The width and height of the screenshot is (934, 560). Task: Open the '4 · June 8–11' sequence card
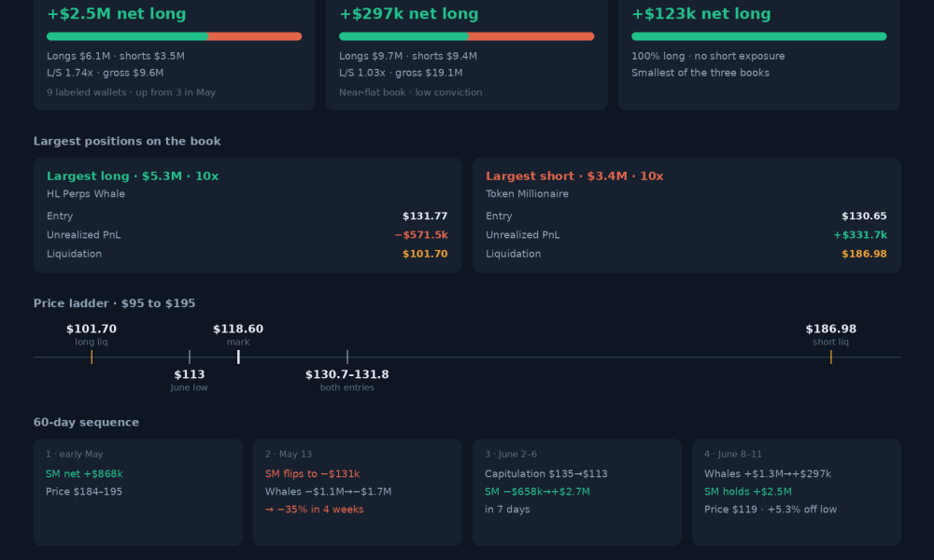(797, 492)
